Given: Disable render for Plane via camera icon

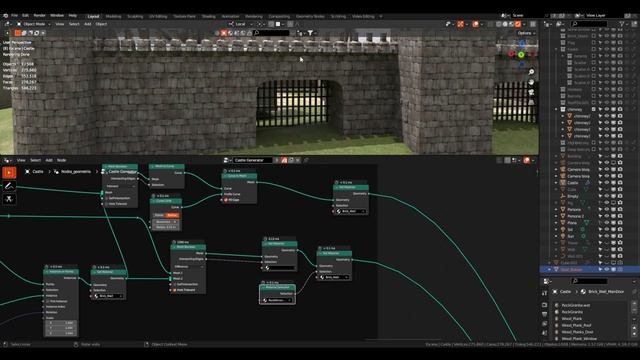Looking at the screenshot, I should pos(620,223).
